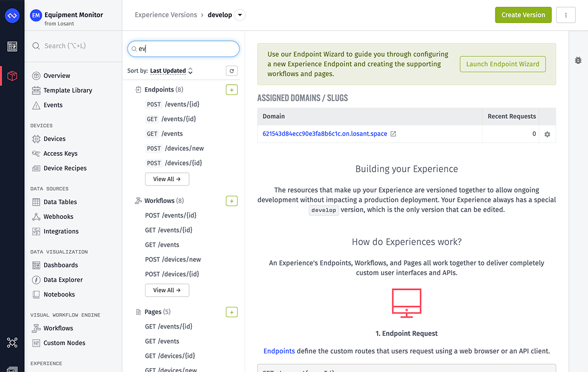Open the Last Updated sort dropdown
The width and height of the screenshot is (588, 372).
168,70
